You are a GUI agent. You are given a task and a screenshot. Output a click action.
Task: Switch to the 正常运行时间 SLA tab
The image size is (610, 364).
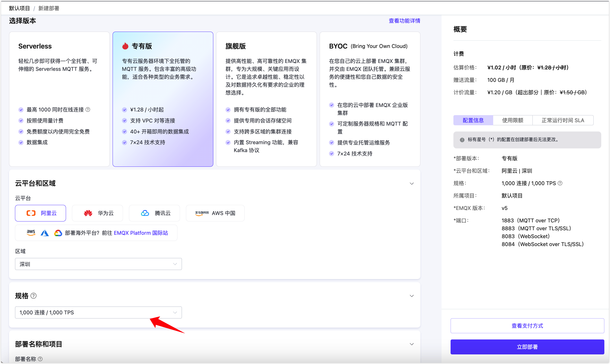(x=563, y=120)
